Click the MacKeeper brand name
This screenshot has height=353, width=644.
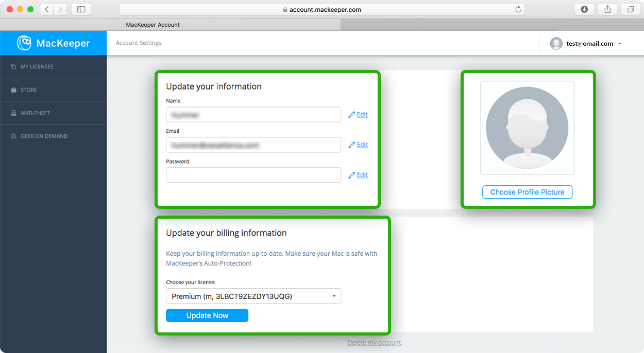click(63, 44)
